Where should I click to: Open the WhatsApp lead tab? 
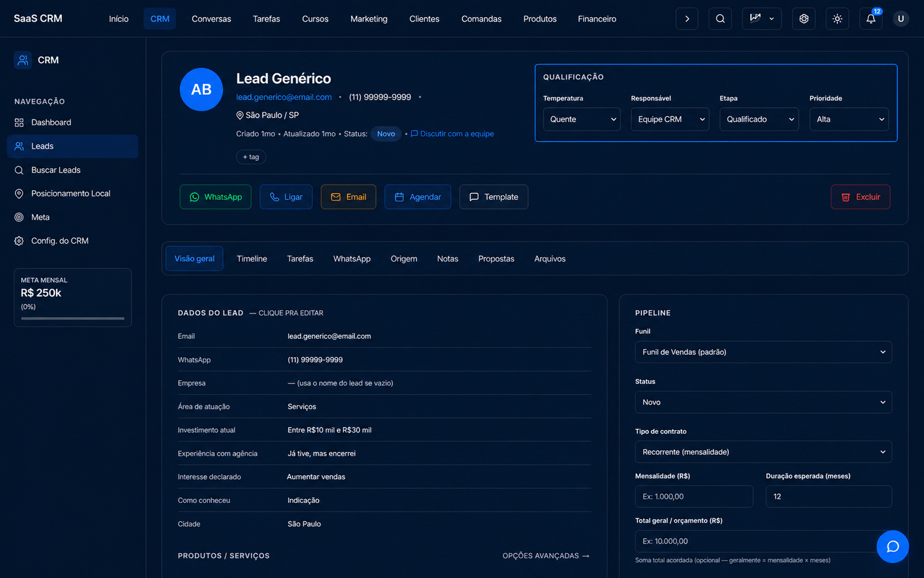(352, 259)
